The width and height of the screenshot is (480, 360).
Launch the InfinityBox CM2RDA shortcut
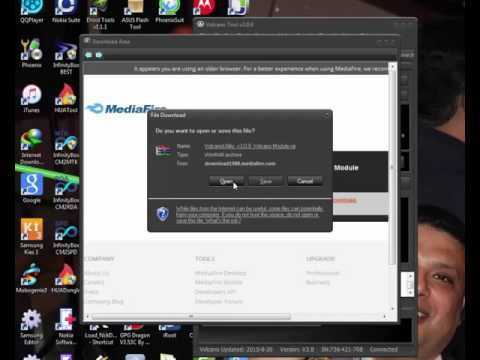pos(66,193)
